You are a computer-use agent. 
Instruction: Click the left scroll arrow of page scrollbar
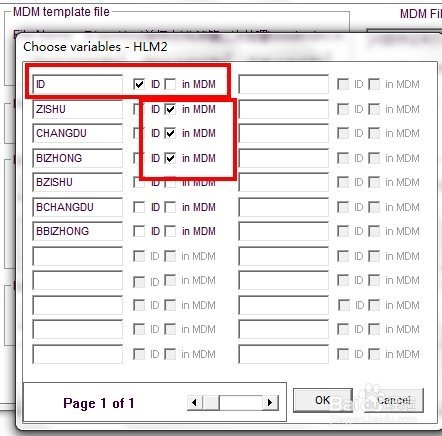(194, 403)
